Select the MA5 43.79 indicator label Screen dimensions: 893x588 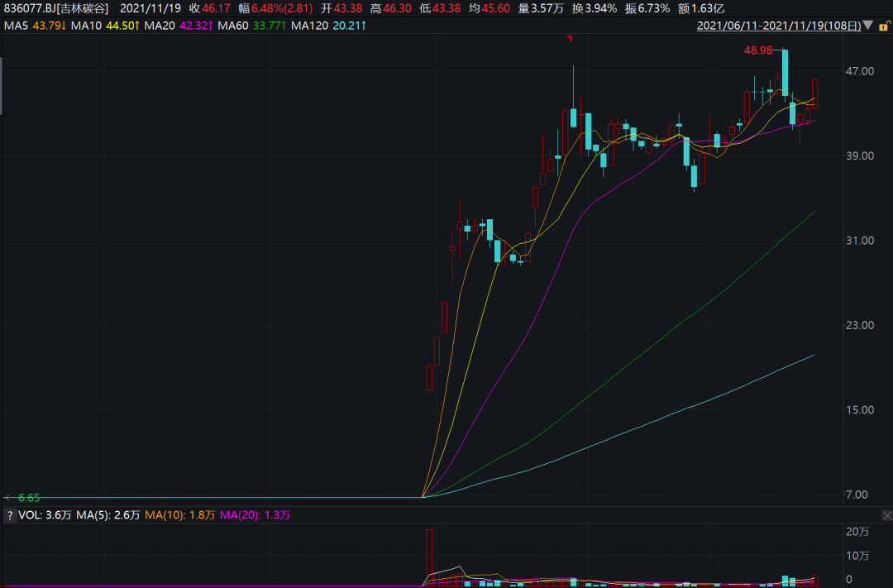coord(35,26)
